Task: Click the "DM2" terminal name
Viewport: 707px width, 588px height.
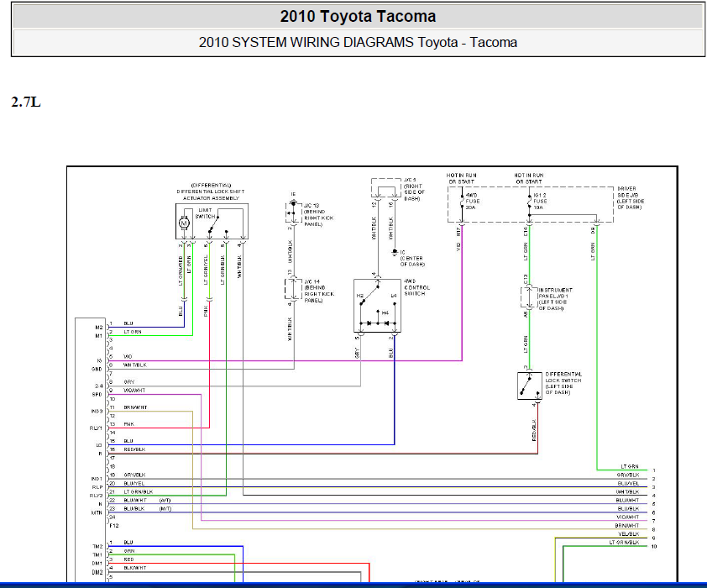Action: (x=97, y=572)
